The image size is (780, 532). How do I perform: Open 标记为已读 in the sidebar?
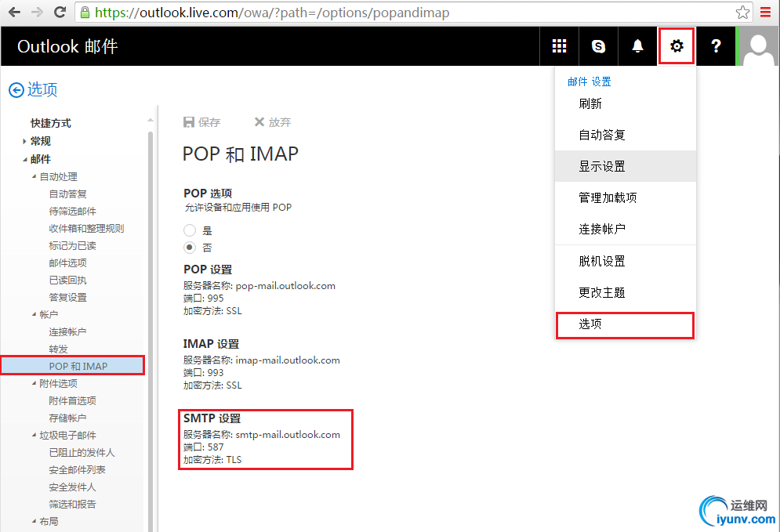point(73,245)
